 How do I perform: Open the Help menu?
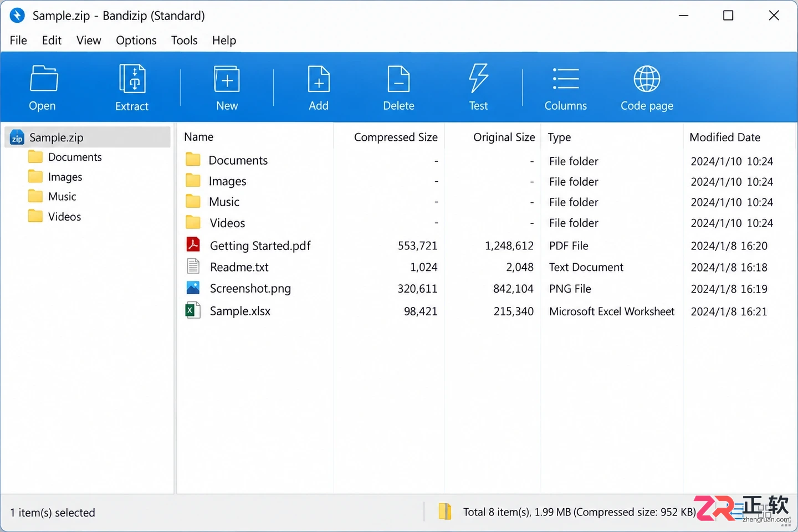pyautogui.click(x=224, y=40)
